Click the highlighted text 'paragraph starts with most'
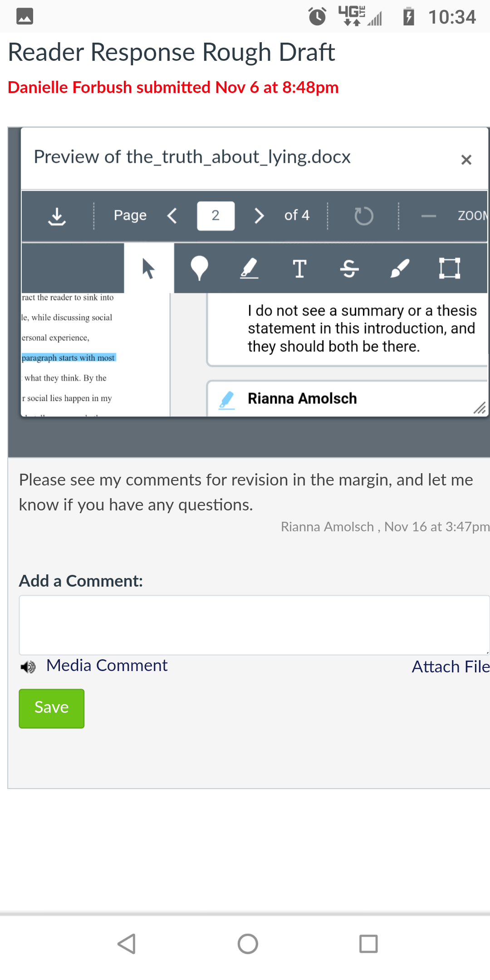490x980 pixels. (x=69, y=358)
